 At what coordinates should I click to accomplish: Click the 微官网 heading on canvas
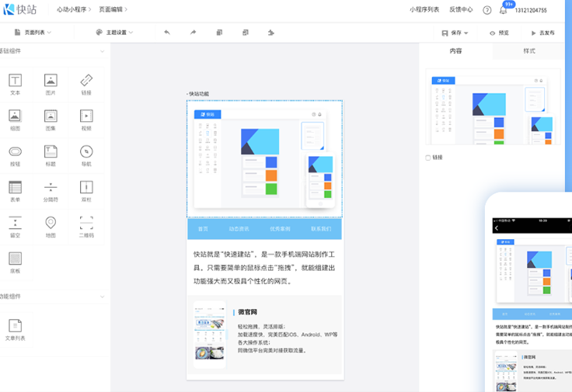tap(247, 312)
